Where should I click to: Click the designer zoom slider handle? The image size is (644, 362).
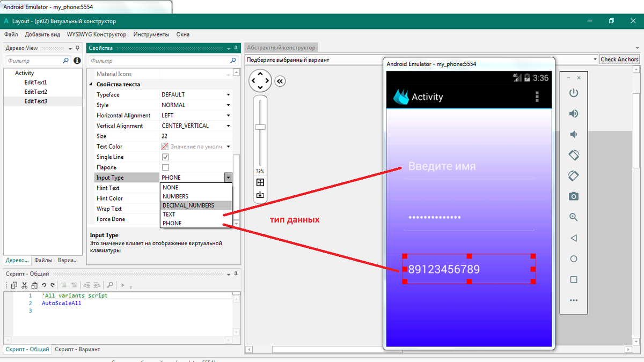(x=260, y=127)
